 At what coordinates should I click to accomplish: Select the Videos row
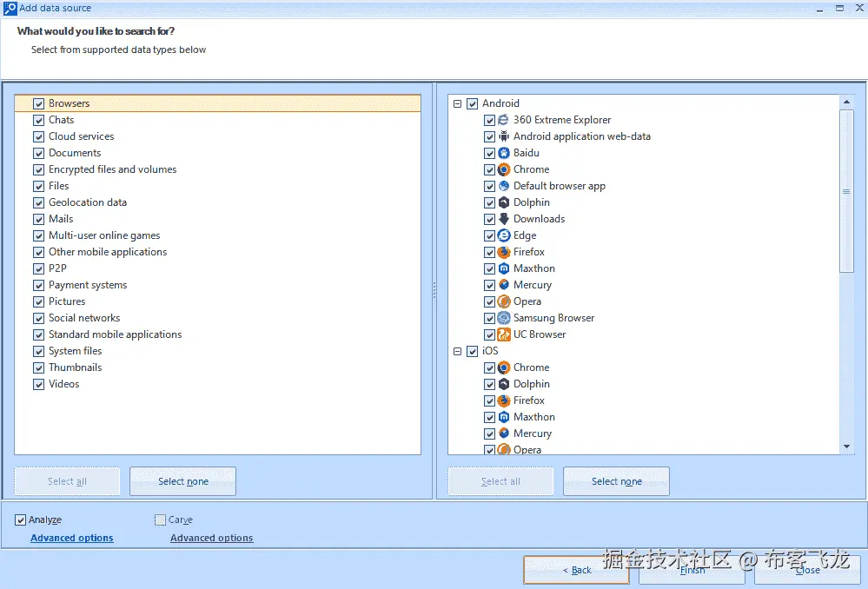tap(217, 384)
